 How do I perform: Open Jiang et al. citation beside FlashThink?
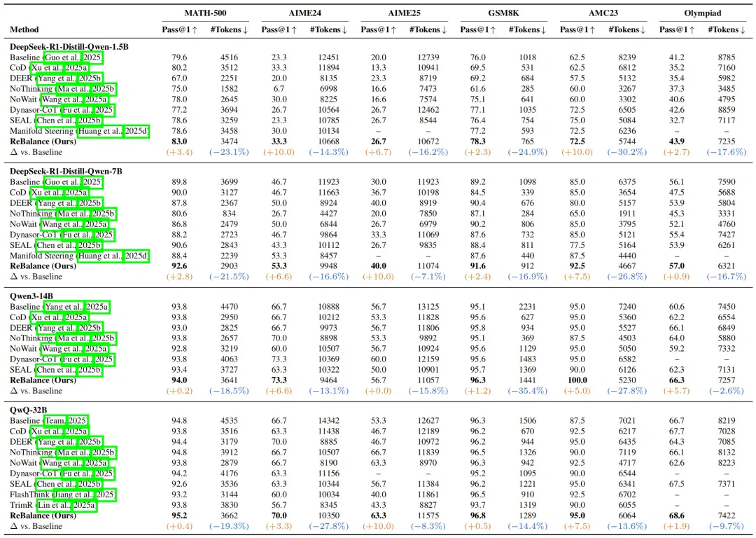point(72,495)
